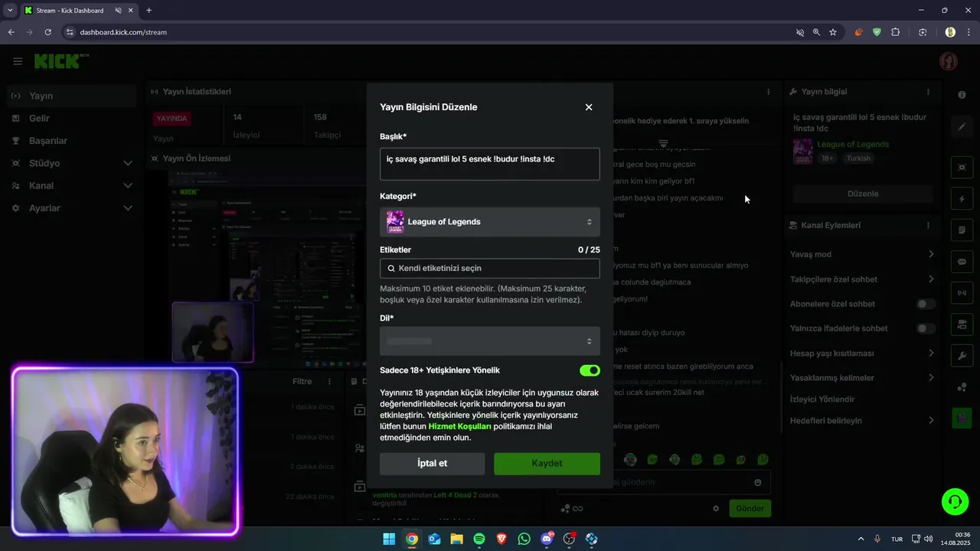Image resolution: width=980 pixels, height=551 pixels.
Task: Click the green support headset button
Action: point(955,502)
